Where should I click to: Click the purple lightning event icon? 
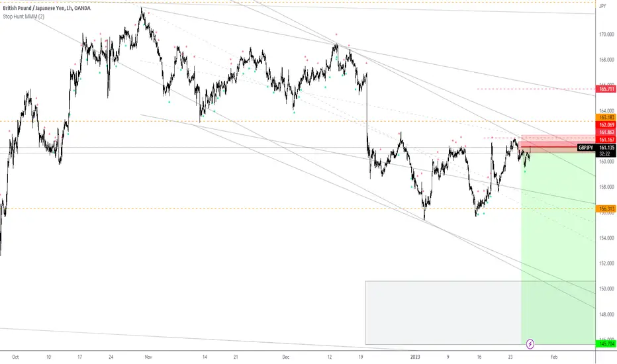[530, 344]
